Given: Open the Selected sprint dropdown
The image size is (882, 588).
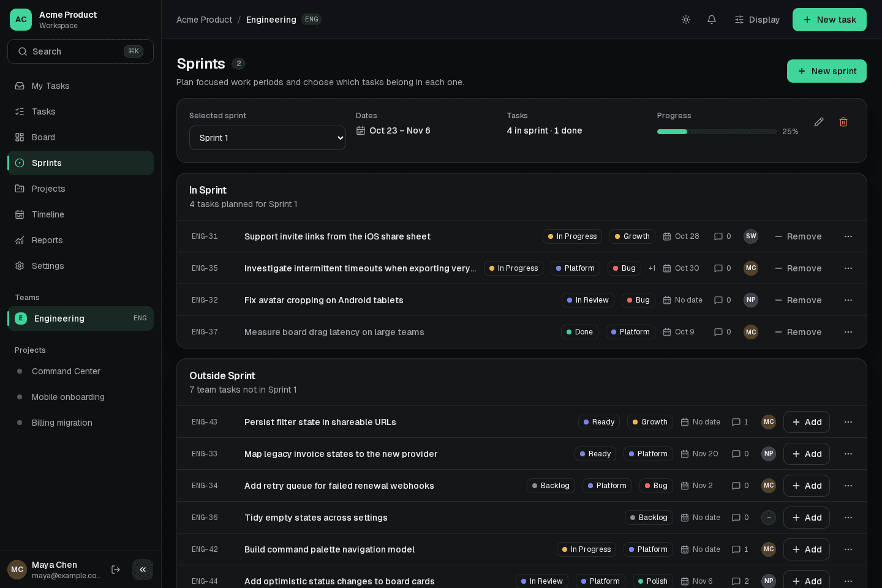Looking at the screenshot, I should (x=268, y=138).
